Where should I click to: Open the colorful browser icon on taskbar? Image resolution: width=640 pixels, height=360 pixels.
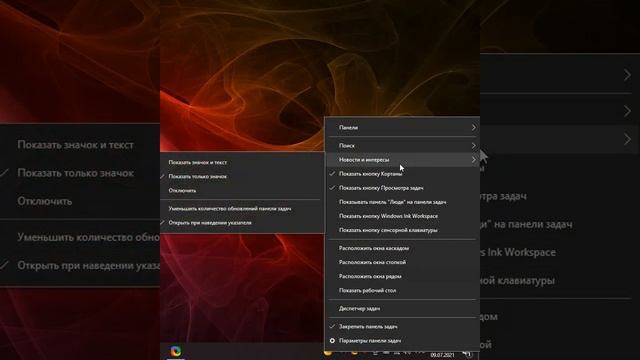pos(176,351)
